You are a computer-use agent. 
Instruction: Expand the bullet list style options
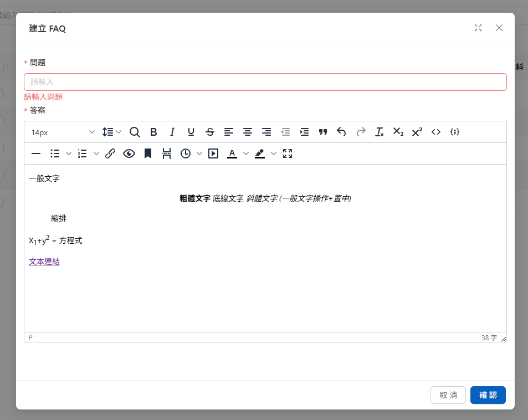[x=69, y=153]
